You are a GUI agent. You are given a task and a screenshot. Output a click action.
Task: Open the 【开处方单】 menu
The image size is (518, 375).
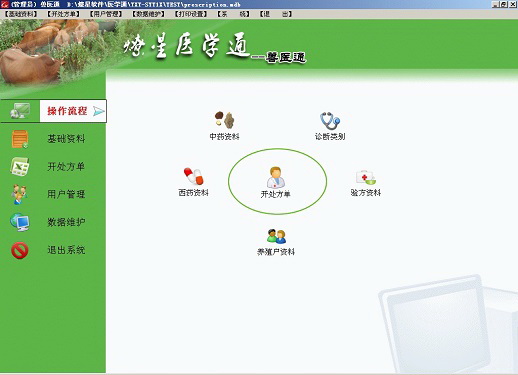pyautogui.click(x=63, y=14)
